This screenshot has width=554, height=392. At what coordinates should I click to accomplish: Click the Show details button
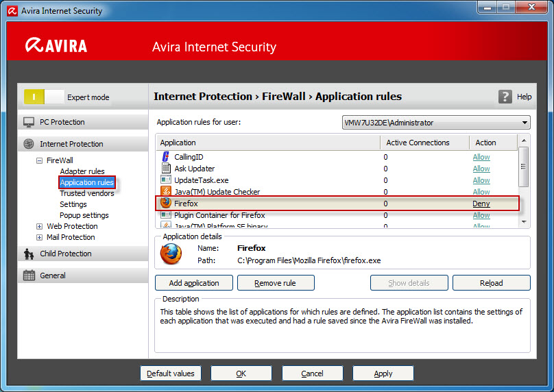(409, 283)
